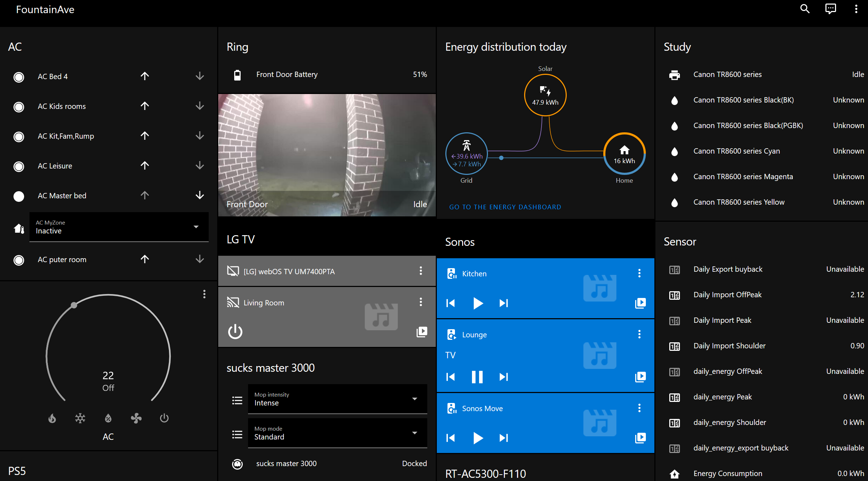Browse media for Sonos Move
The height and width of the screenshot is (481, 868).
click(640, 438)
